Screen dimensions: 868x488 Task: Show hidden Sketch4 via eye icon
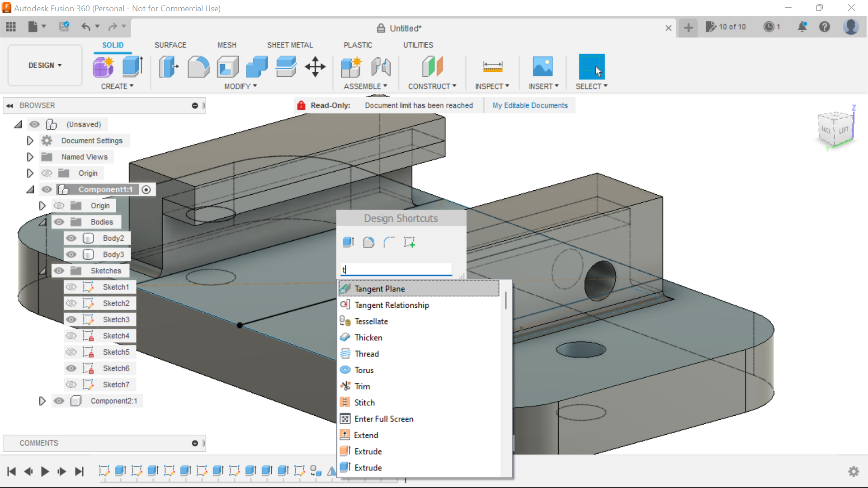[x=71, y=336]
